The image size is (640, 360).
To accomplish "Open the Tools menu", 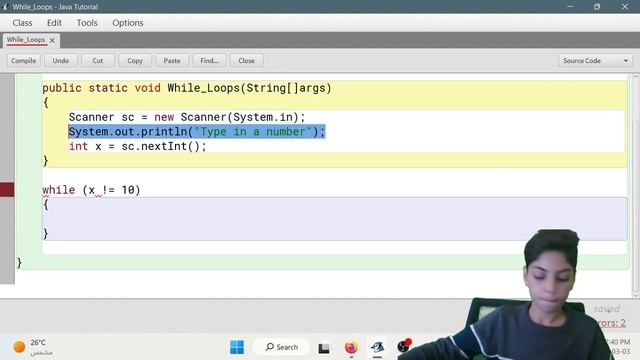I will (87, 23).
